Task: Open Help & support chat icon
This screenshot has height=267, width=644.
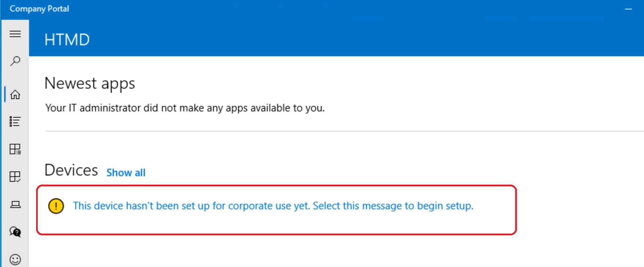Action: point(15,232)
